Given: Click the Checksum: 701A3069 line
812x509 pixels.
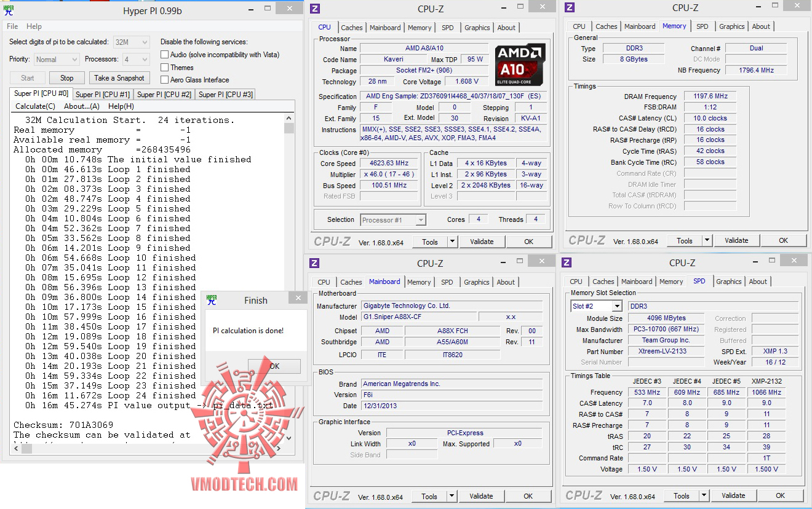Looking at the screenshot, I should coord(63,425).
